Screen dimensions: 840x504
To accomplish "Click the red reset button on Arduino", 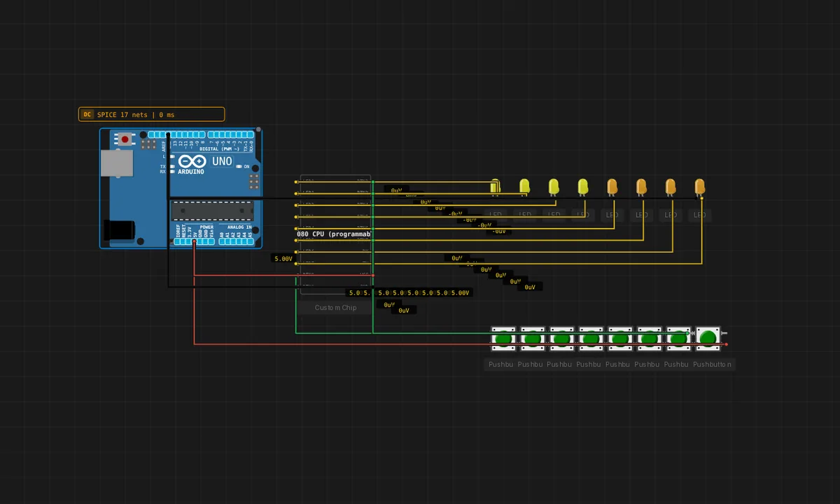I will tap(125, 139).
